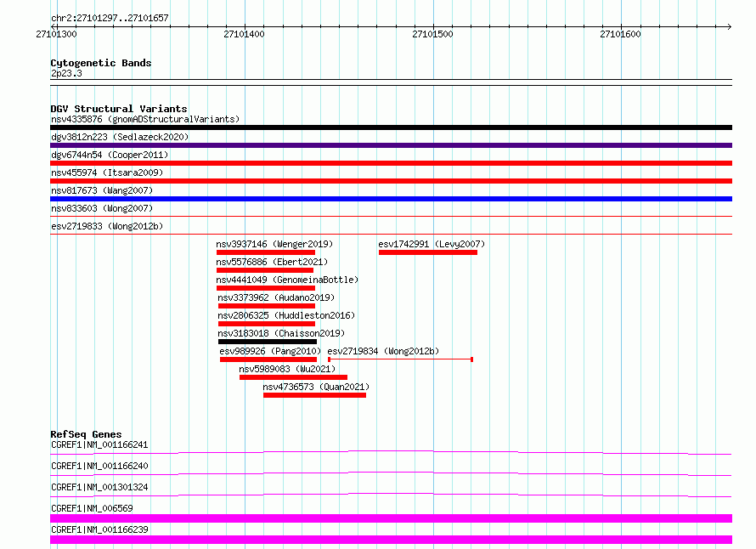This screenshot has width=756, height=549.
Task: Click the Cytogenetic Bands track title
Action: point(101,63)
